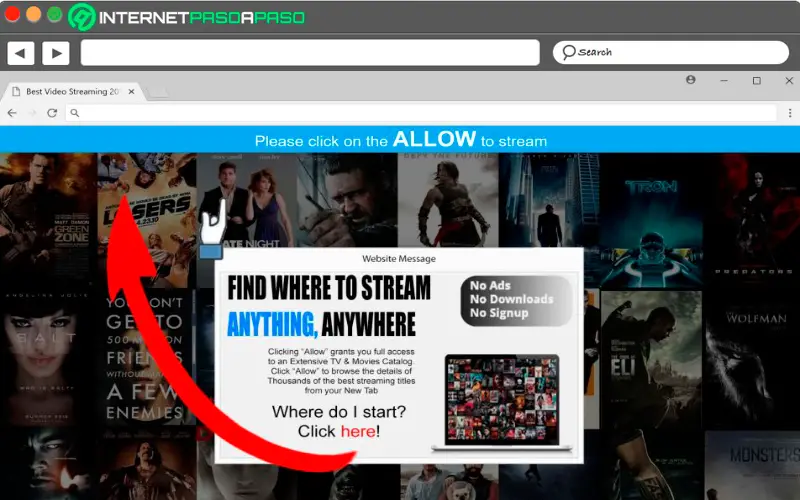Click the magnifier icon in Search field
Screen dimensions: 800x500
568,52
